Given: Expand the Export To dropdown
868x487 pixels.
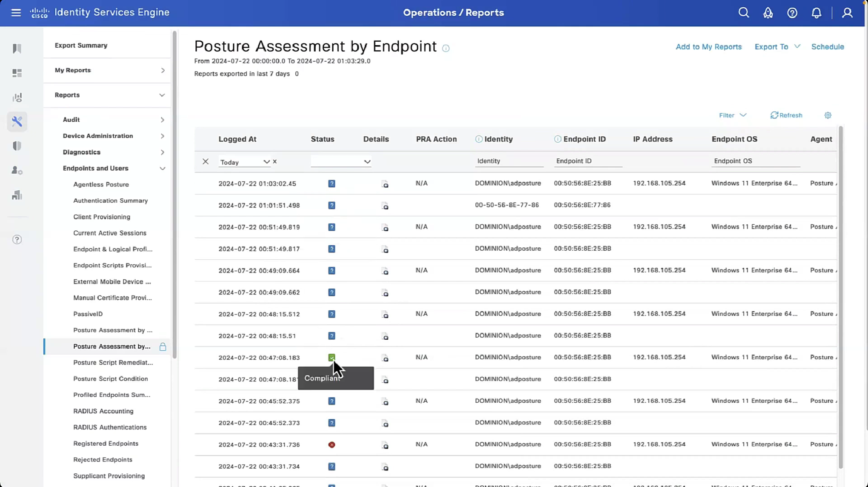Looking at the screenshot, I should coord(777,47).
